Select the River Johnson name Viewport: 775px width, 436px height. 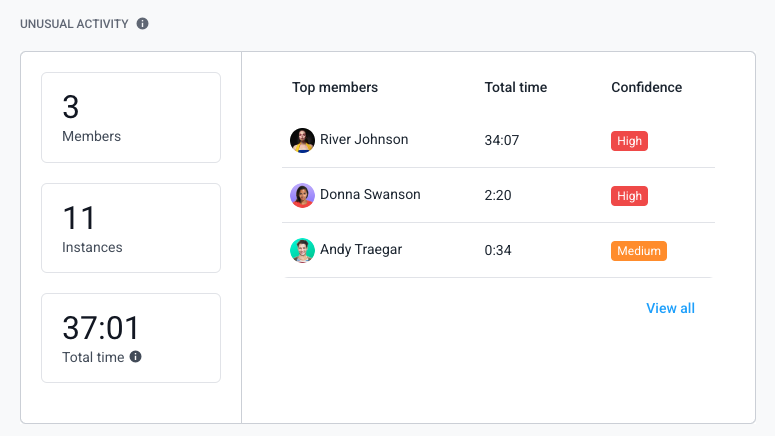tap(364, 139)
